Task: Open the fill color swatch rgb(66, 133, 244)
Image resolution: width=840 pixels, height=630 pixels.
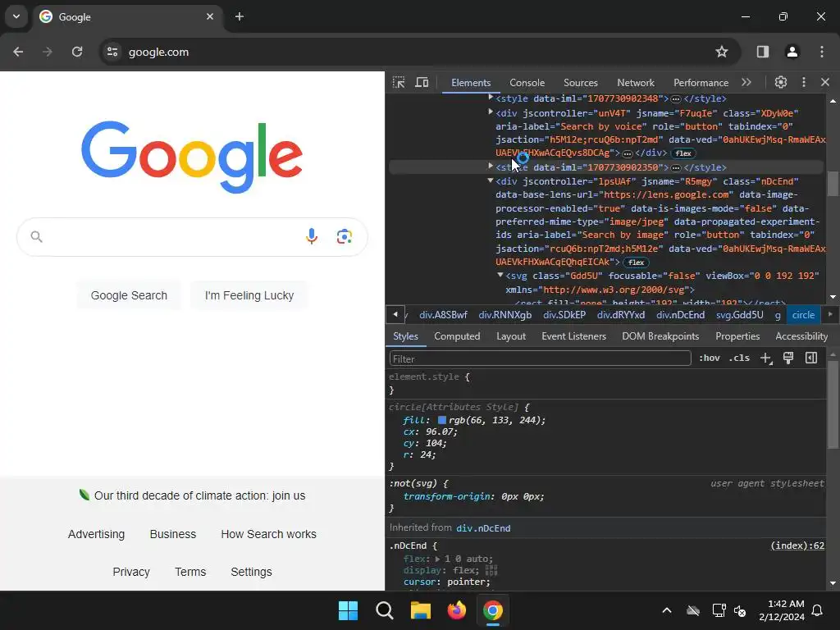Action: click(x=442, y=420)
